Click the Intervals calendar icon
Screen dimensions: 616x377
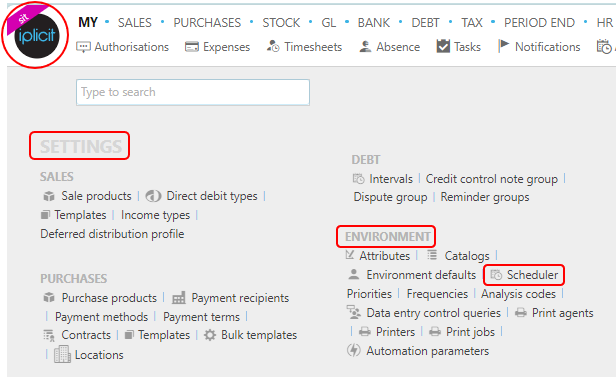click(358, 179)
